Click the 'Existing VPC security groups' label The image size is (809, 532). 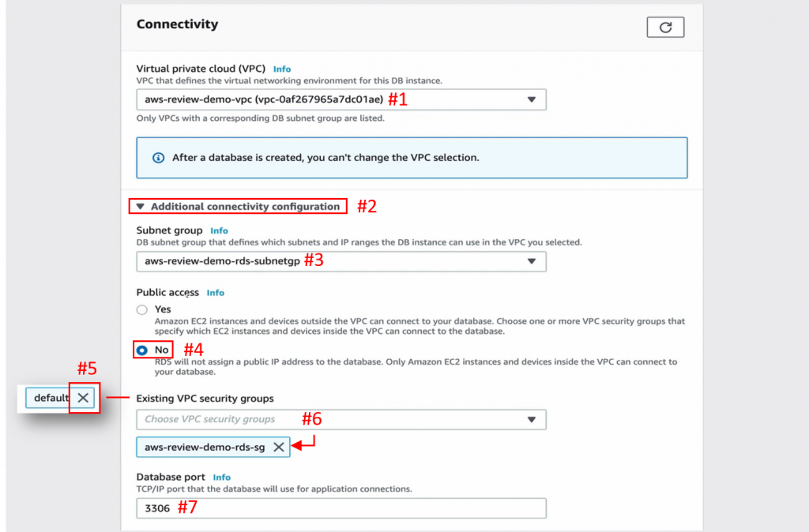205,399
